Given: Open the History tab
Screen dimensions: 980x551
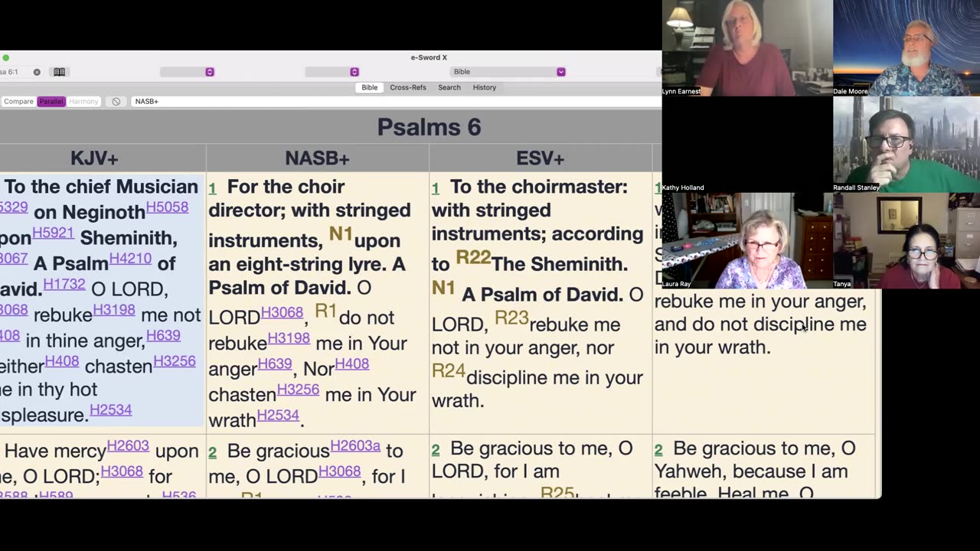Looking at the screenshot, I should (485, 87).
